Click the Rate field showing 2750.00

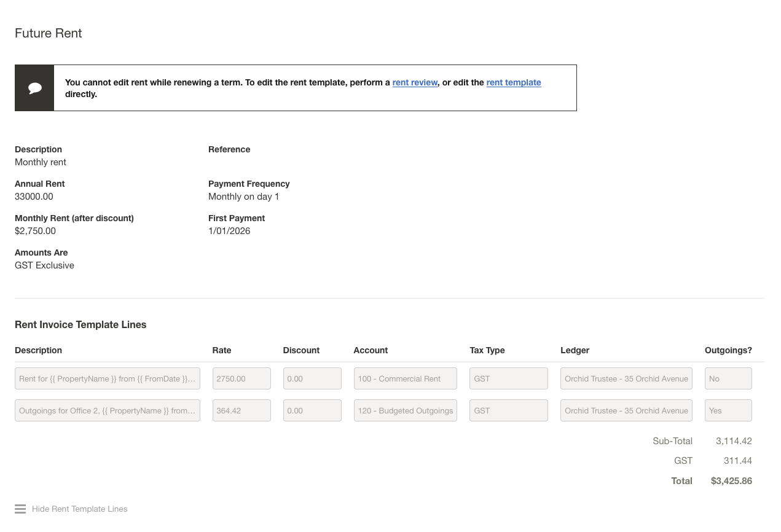(x=241, y=378)
